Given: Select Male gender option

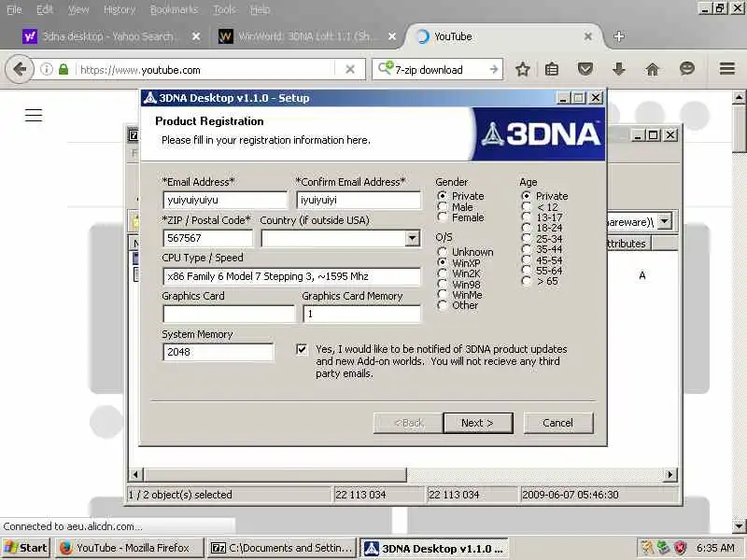Looking at the screenshot, I should [443, 206].
